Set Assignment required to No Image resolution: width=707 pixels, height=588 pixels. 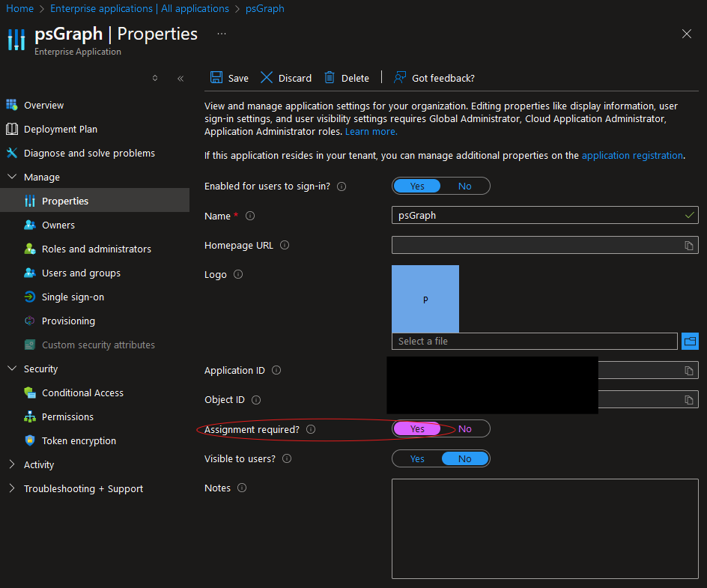tap(465, 428)
